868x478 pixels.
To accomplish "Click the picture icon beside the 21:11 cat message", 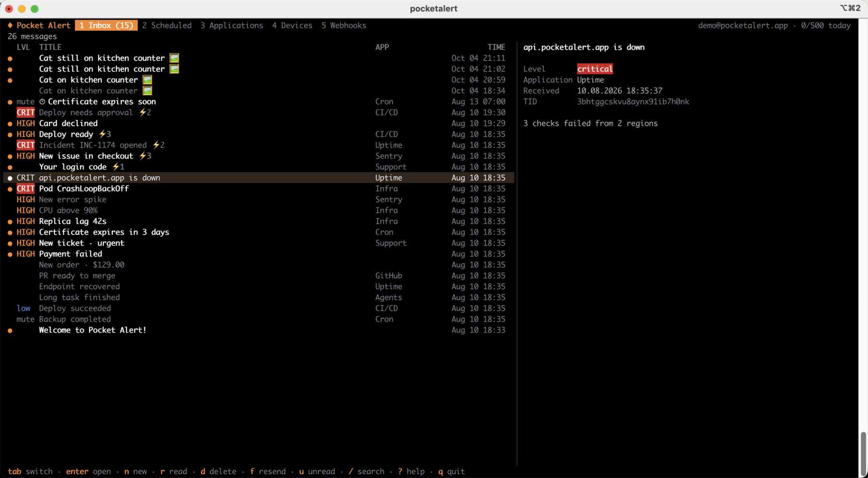I will tap(175, 58).
